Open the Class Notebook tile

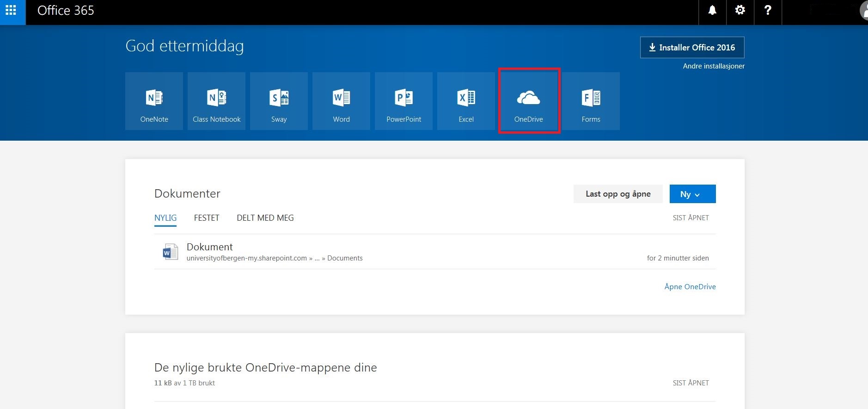(x=216, y=101)
